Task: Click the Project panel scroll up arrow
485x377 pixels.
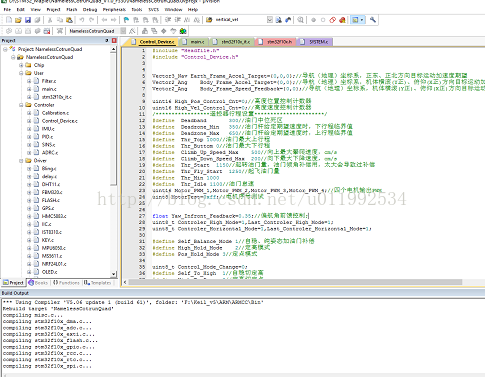Action: [x=114, y=49]
